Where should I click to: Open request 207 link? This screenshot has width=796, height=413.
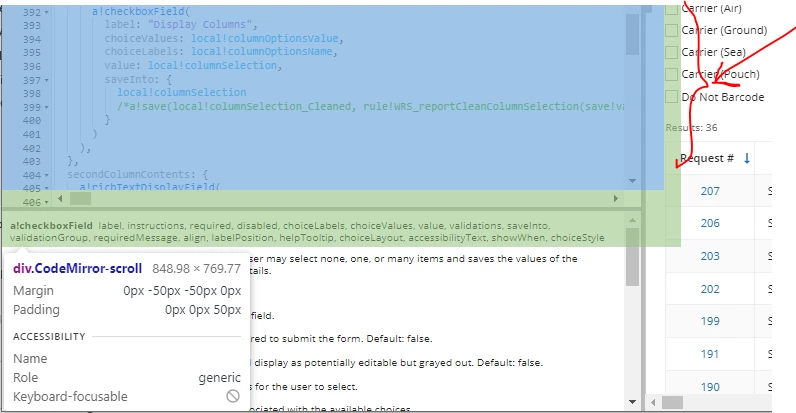click(710, 191)
